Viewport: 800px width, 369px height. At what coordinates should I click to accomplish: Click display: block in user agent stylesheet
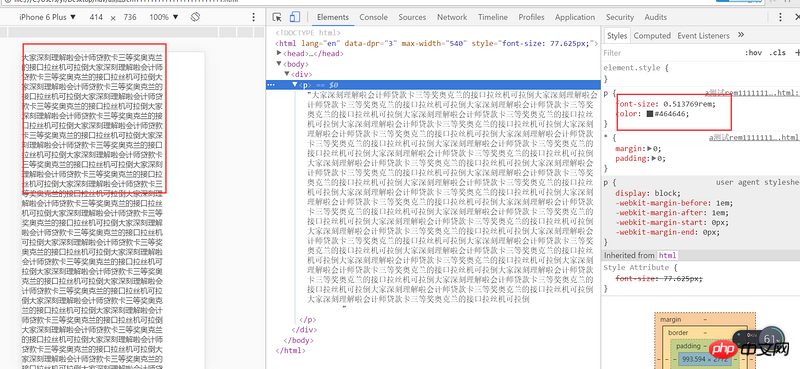[648, 193]
